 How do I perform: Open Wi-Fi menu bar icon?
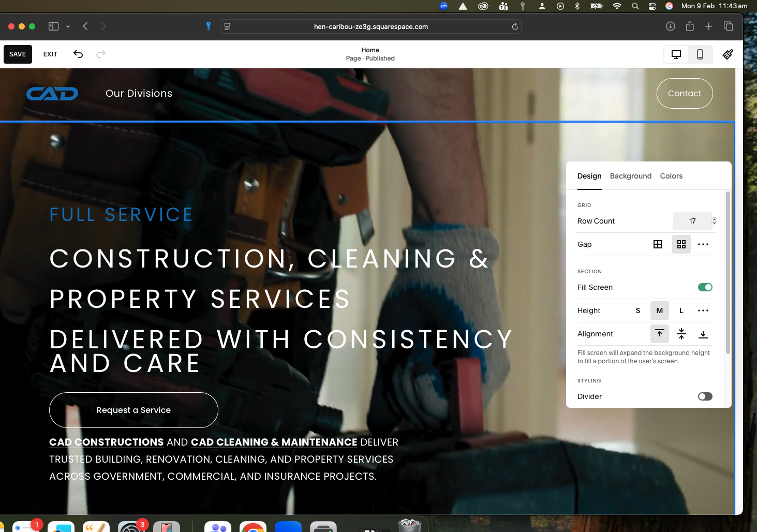(x=617, y=6)
